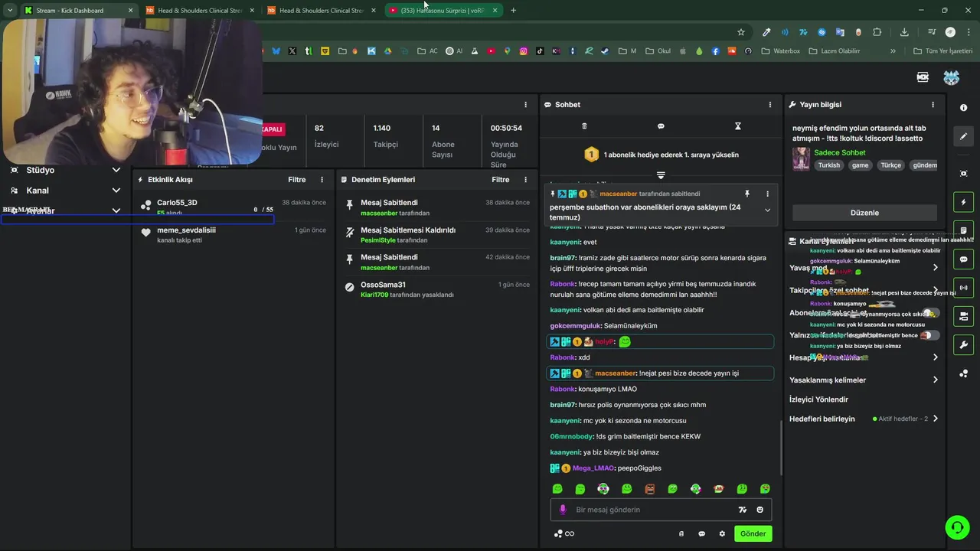Open the Denetim Eylemleri three-dot menu
The width and height of the screenshot is (980, 551).
[x=525, y=180]
